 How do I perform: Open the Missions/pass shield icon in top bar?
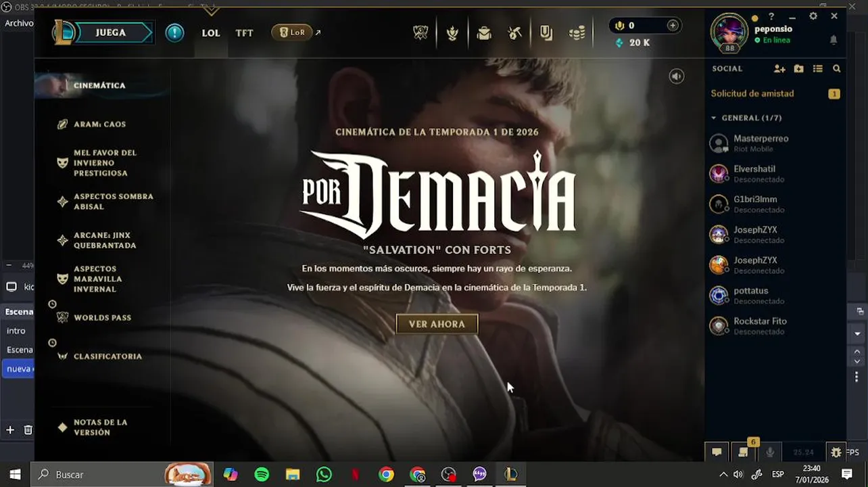[x=546, y=32]
